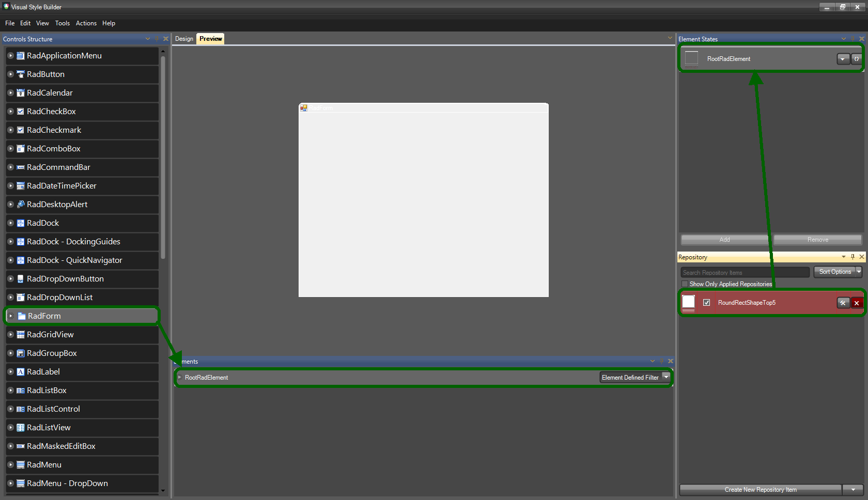The height and width of the screenshot is (500, 868).
Task: Open the File menu
Action: click(10, 23)
